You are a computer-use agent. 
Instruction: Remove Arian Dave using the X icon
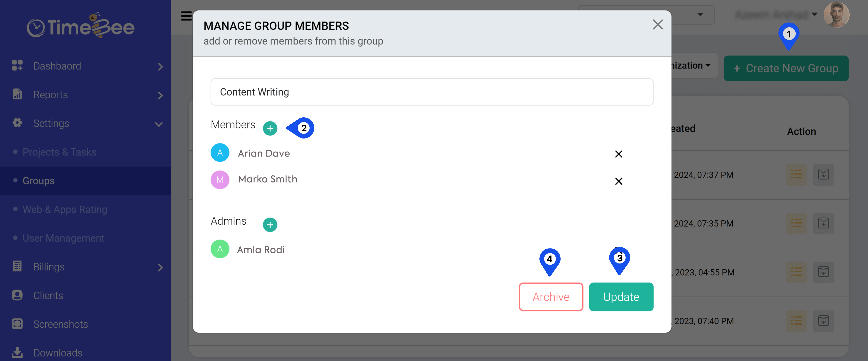tap(619, 154)
